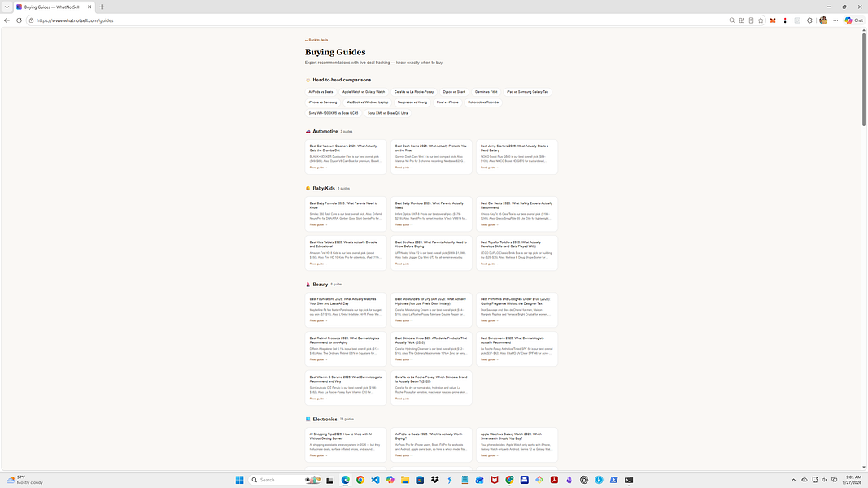Click the browser back arrow
This screenshot has height=488, width=868.
[x=7, y=20]
